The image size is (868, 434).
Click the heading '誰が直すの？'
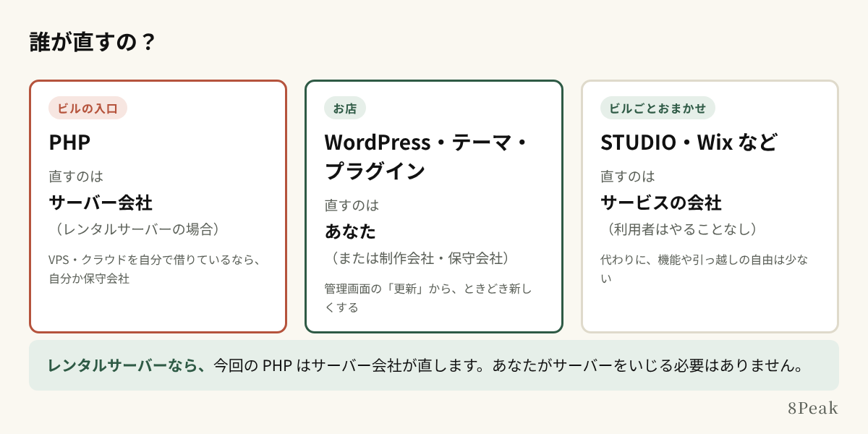[93, 43]
